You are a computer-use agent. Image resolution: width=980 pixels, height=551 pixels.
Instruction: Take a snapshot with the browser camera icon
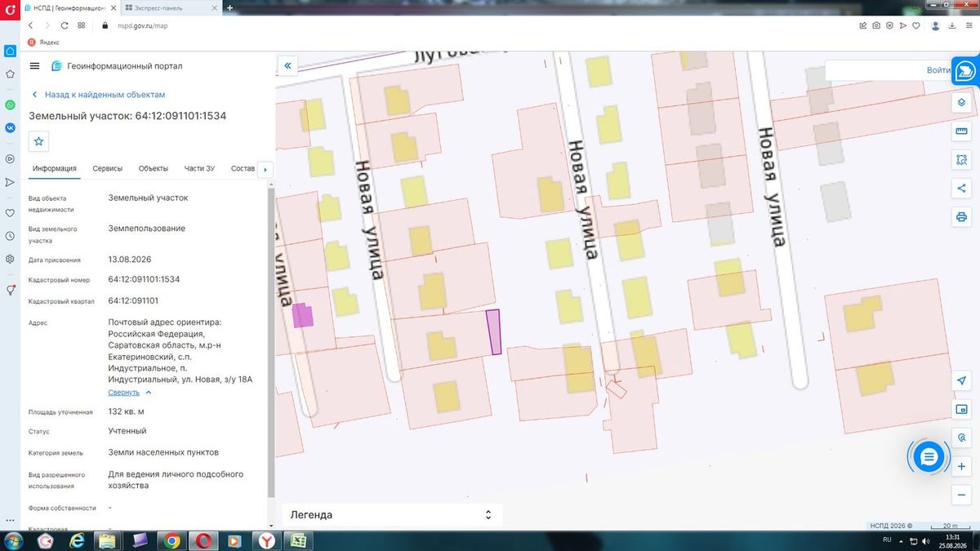point(876,25)
